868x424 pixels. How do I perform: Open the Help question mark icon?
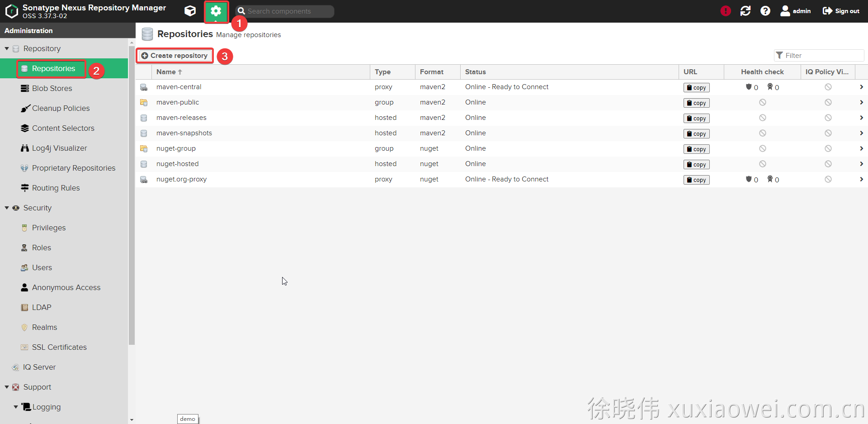(x=765, y=11)
